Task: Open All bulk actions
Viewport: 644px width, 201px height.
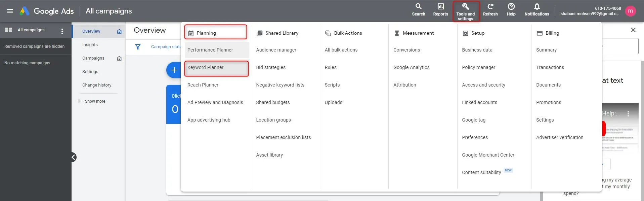Action: pos(341,50)
